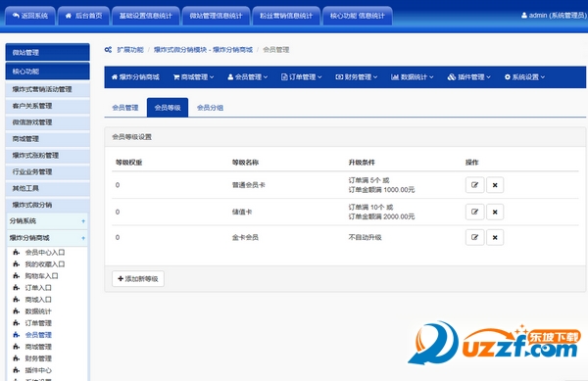This screenshot has height=381, width=588.
Task: Click 订单金额满 1000.00元 condition text
Action: 381,190
